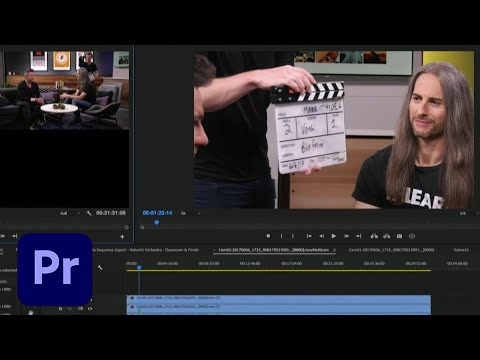Click the Source timecode 00:31:31:06
The height and width of the screenshot is (360, 480).
click(x=111, y=213)
